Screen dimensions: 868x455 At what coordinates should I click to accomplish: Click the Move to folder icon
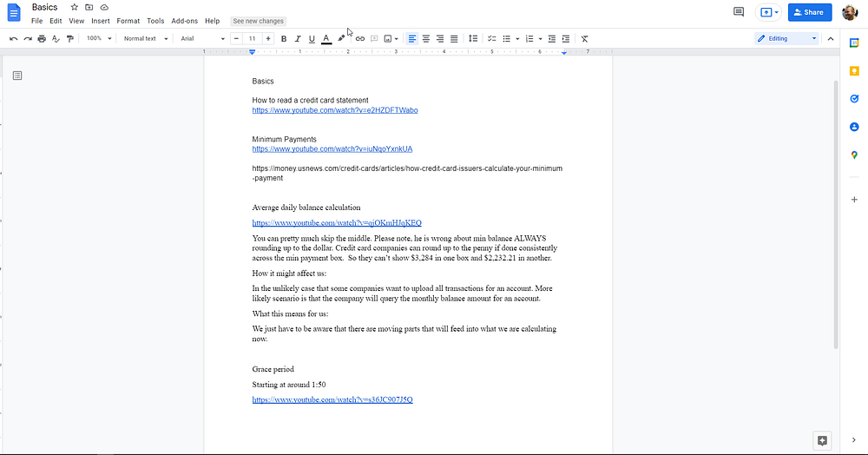pos(89,7)
